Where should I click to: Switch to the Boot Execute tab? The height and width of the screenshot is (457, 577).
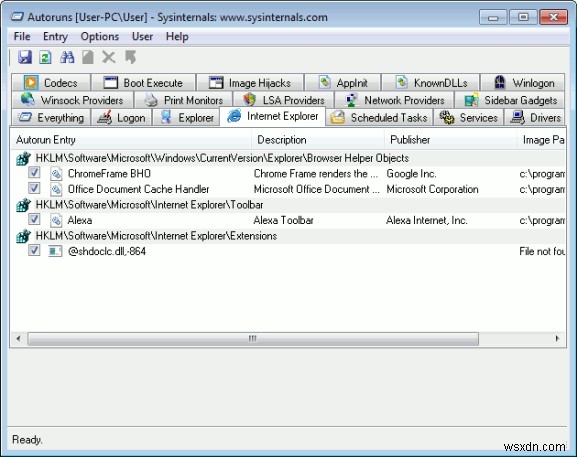click(x=143, y=82)
